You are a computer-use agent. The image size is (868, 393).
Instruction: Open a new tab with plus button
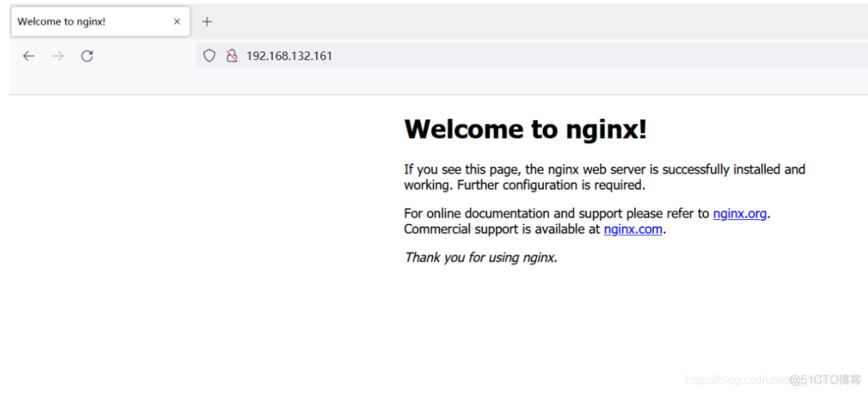point(207,21)
